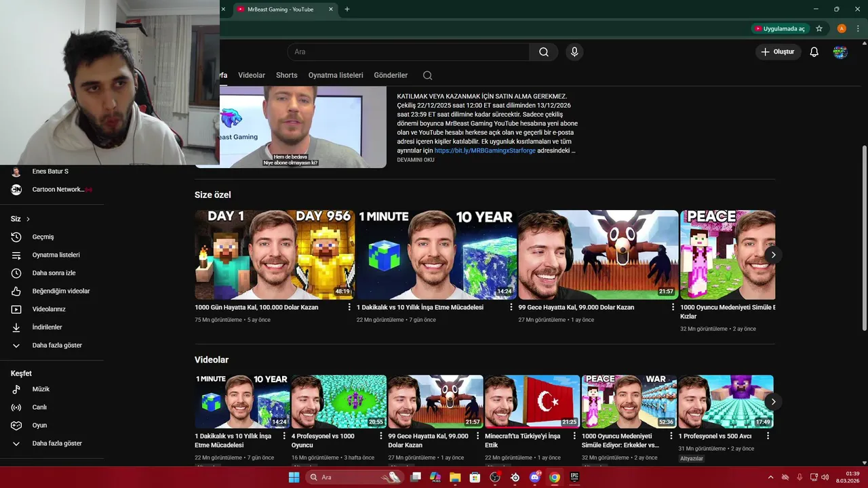The height and width of the screenshot is (488, 868).
Task: Select MrBeast Gaming browser tab
Action: [x=285, y=9]
